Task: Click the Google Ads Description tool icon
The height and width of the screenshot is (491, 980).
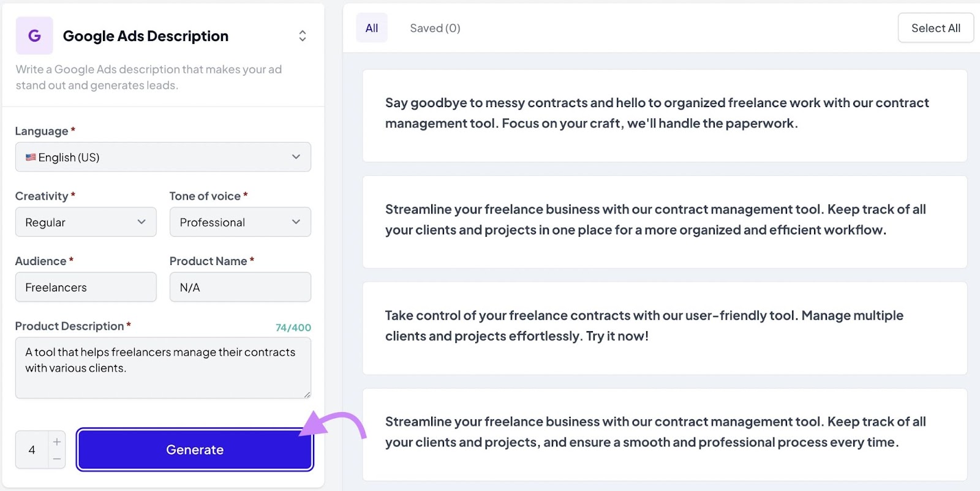Action: tap(34, 36)
